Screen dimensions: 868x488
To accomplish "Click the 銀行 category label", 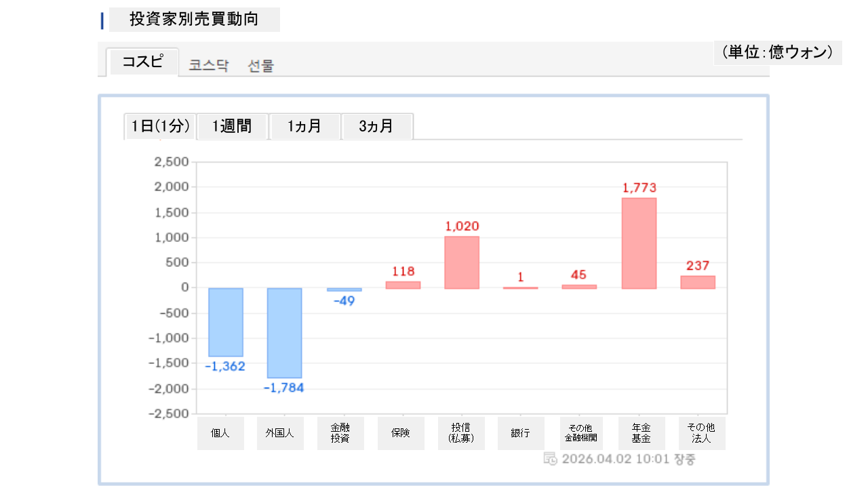I will click(x=521, y=433).
